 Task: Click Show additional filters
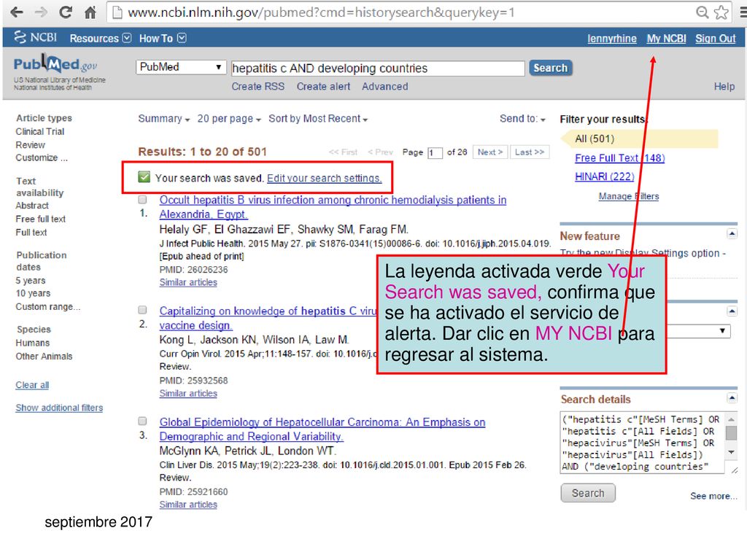tap(59, 408)
